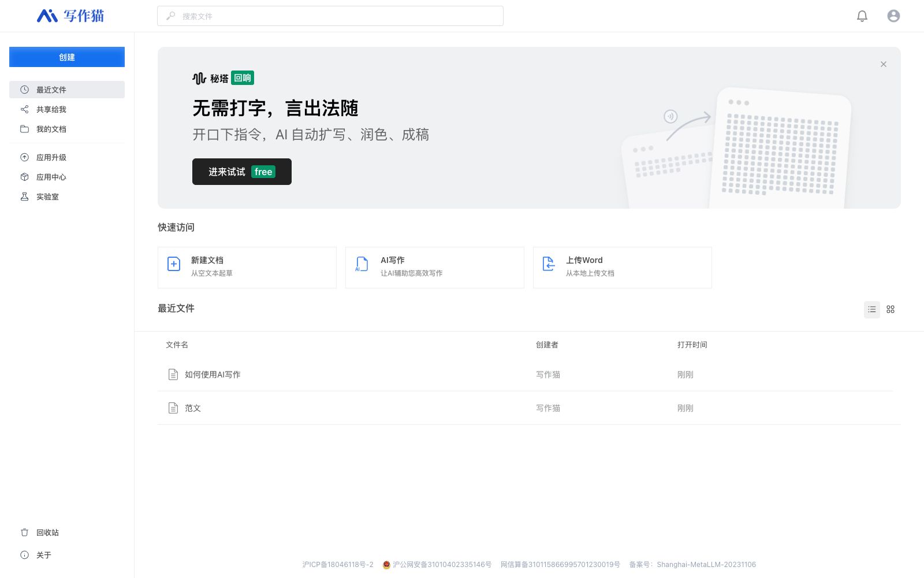The height and width of the screenshot is (578, 924).
Task: Click the magnifier icon in search box
Action: click(x=171, y=16)
